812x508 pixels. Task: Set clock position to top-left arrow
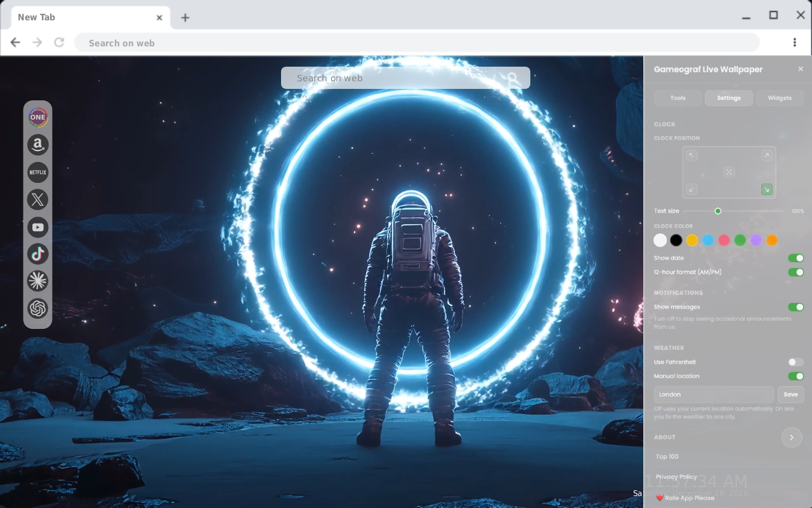pos(691,156)
